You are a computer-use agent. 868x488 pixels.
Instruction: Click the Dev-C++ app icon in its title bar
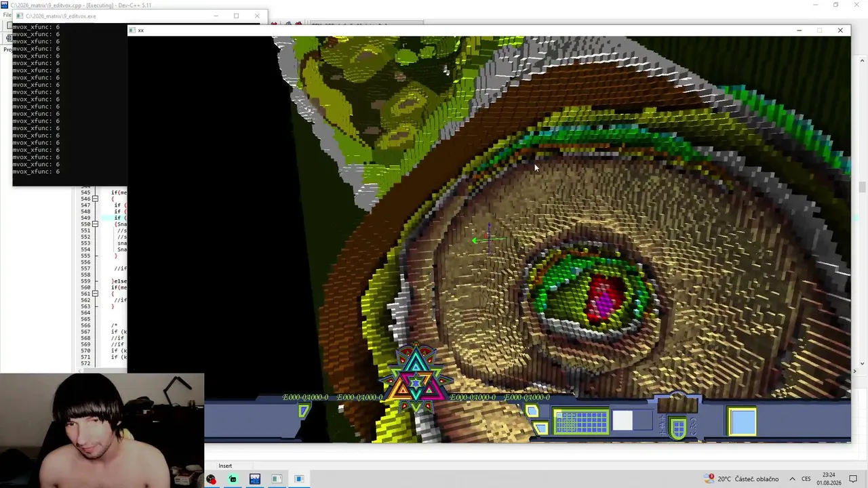(x=5, y=5)
